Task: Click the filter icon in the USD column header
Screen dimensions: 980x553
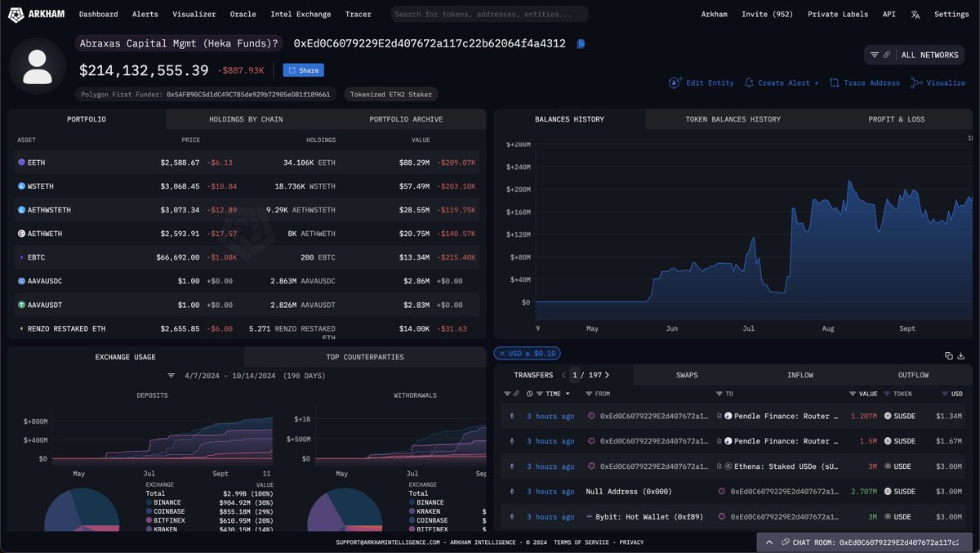Action: (x=945, y=394)
